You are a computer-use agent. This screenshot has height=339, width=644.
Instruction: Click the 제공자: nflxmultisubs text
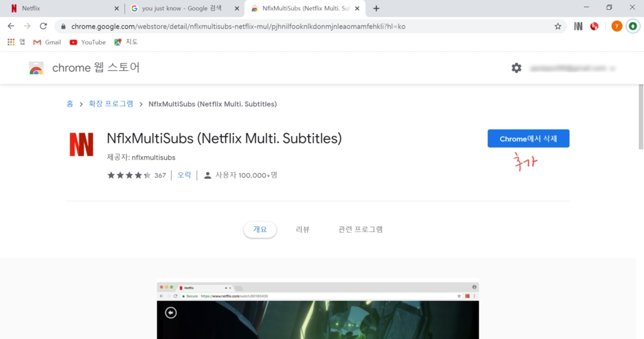141,157
